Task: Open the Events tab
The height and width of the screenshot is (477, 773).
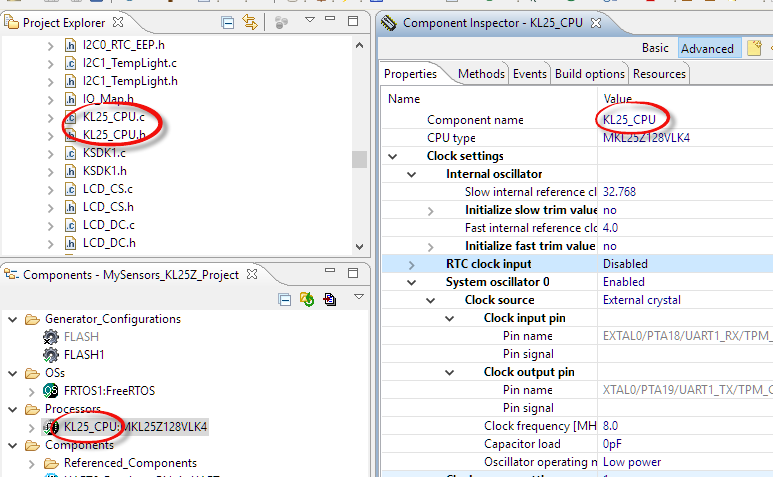Action: pos(529,74)
